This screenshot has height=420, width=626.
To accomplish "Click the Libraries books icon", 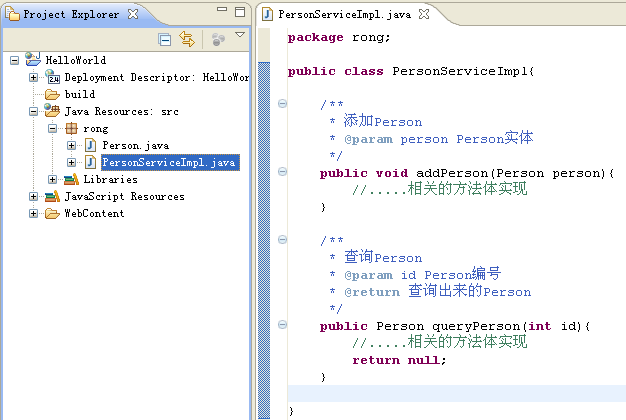I will 71,180.
